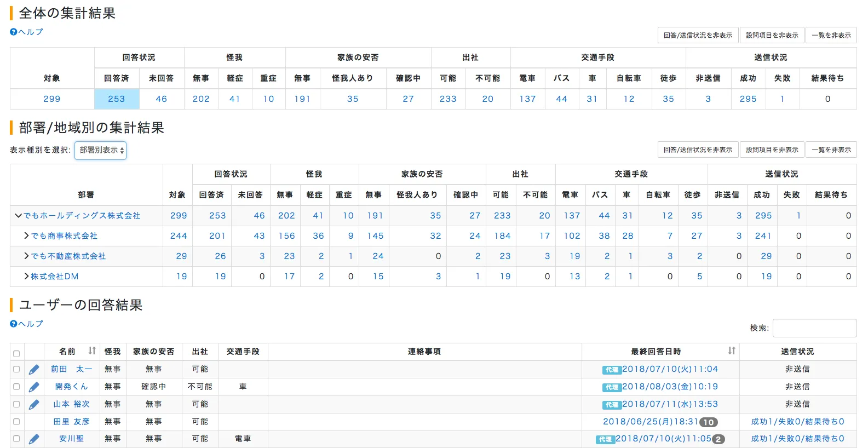868x448 pixels.
Task: Open the 部署別表示 display type dropdown
Action: click(x=101, y=150)
